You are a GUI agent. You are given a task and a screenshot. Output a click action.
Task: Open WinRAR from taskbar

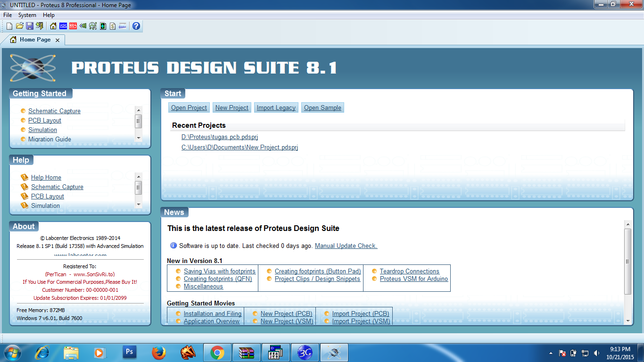pyautogui.click(x=247, y=353)
